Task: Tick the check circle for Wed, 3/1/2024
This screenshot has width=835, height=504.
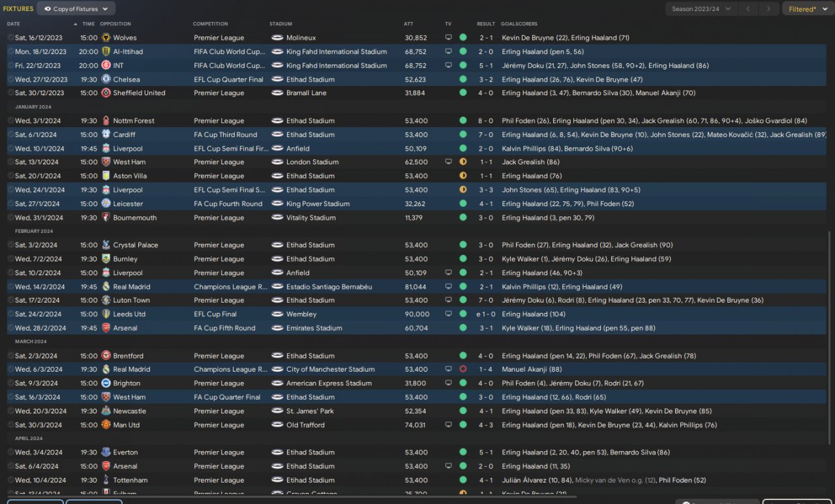Action: tap(10, 121)
